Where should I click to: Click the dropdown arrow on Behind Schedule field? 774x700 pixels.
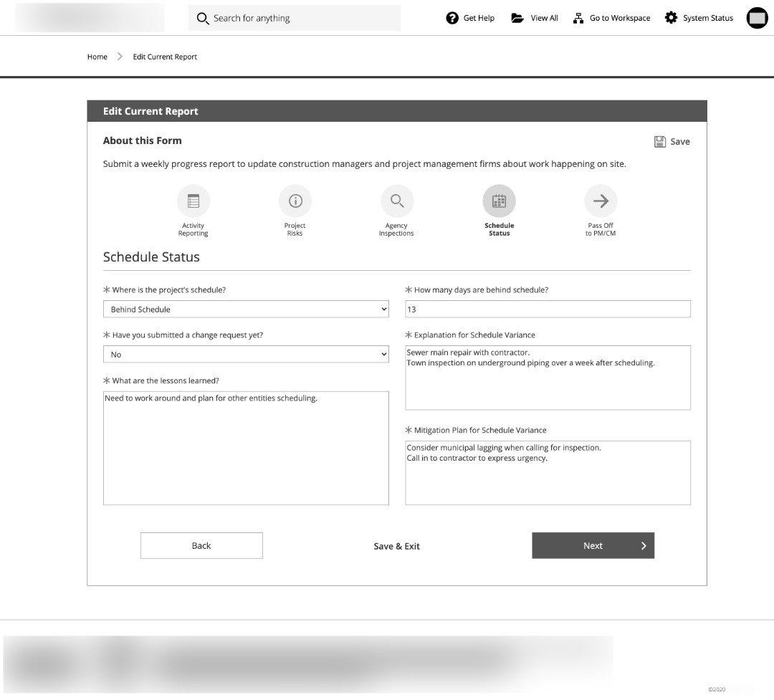click(x=382, y=309)
